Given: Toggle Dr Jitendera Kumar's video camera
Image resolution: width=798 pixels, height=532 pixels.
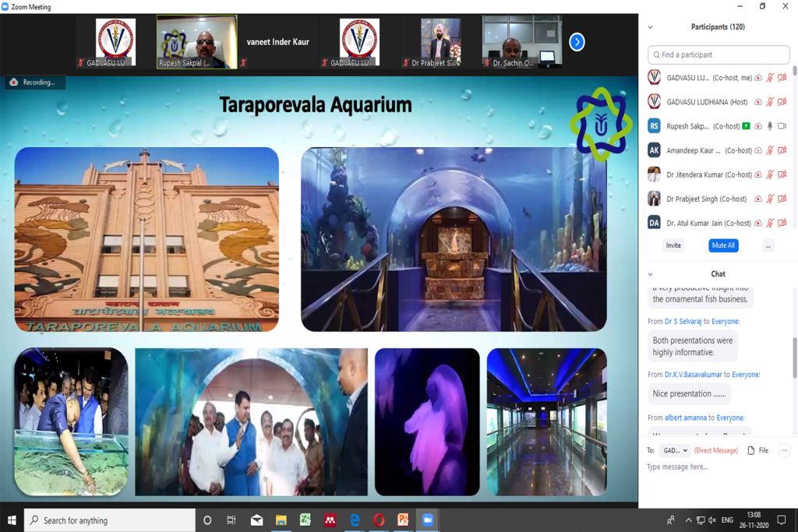Looking at the screenshot, I should pos(782,174).
